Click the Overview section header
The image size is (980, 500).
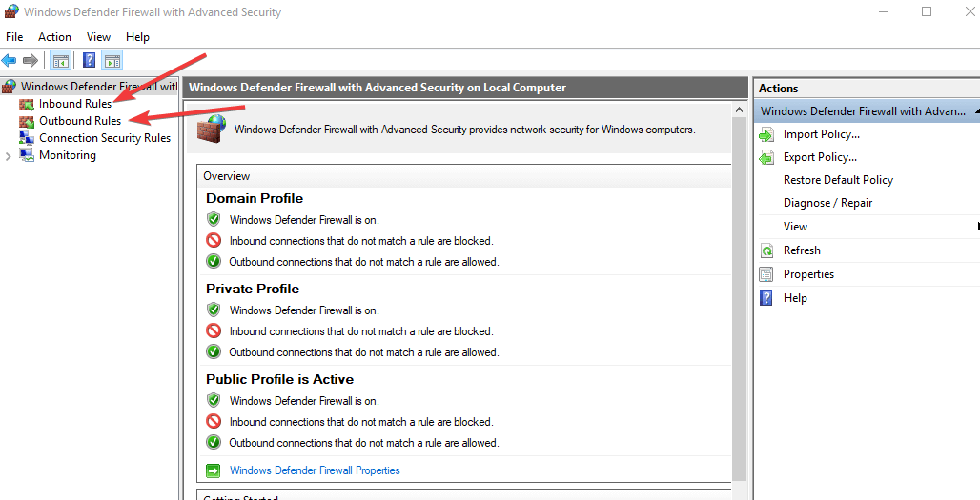coord(463,176)
